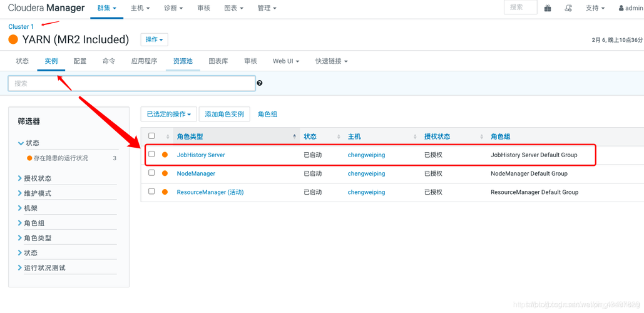Sort by role type column arrow
Screen dimensions: 644x313
294,136
